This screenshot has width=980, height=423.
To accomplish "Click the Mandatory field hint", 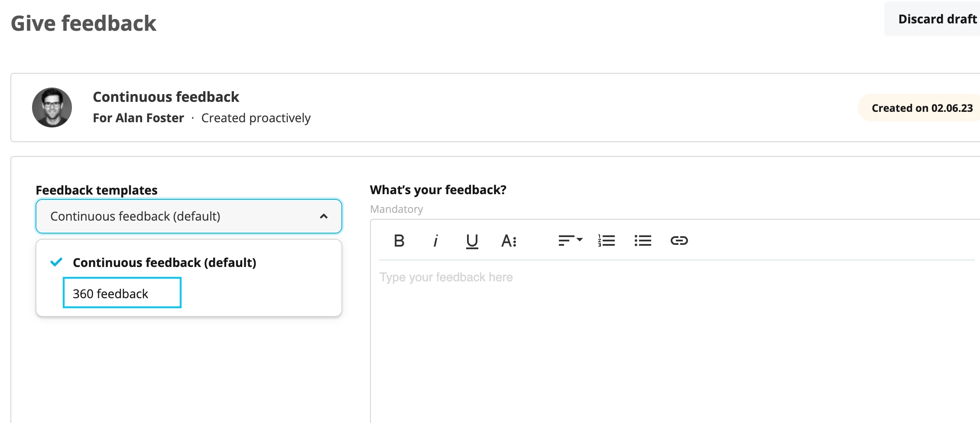I will [x=396, y=209].
